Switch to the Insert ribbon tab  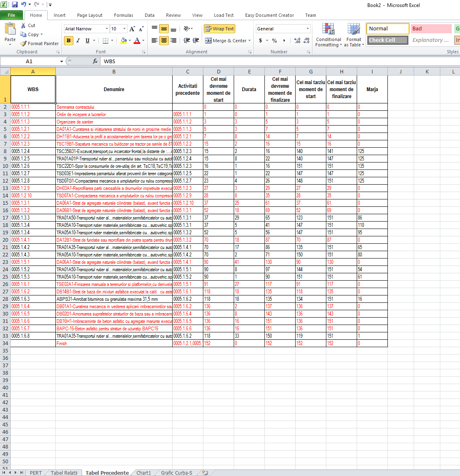click(x=59, y=15)
